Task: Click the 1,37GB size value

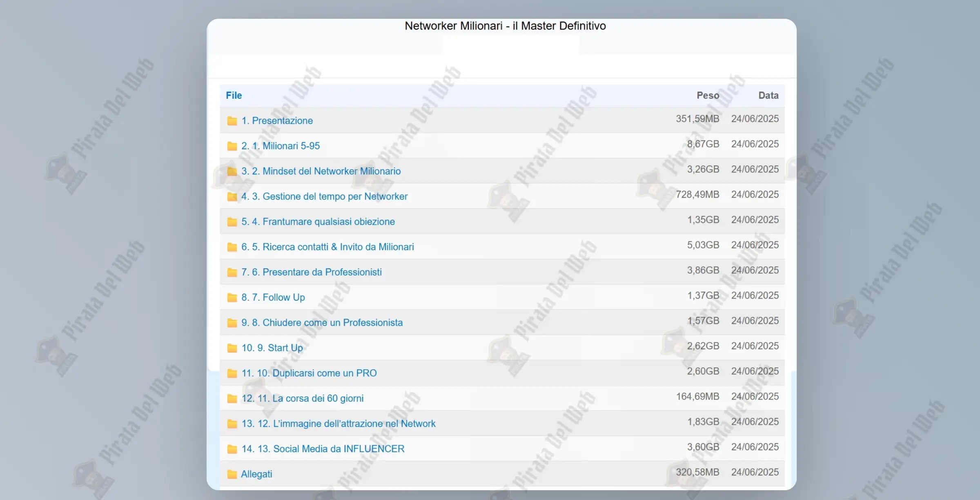Action: point(703,296)
